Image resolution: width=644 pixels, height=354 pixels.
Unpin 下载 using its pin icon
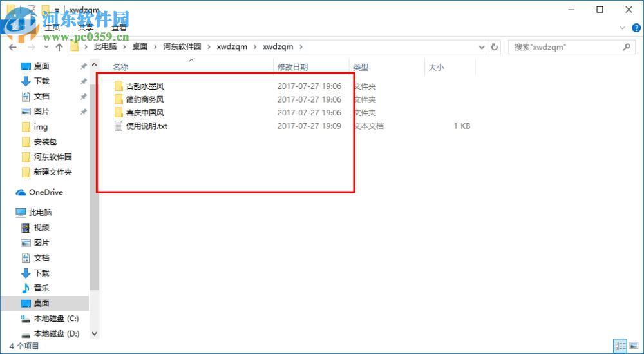pos(83,81)
